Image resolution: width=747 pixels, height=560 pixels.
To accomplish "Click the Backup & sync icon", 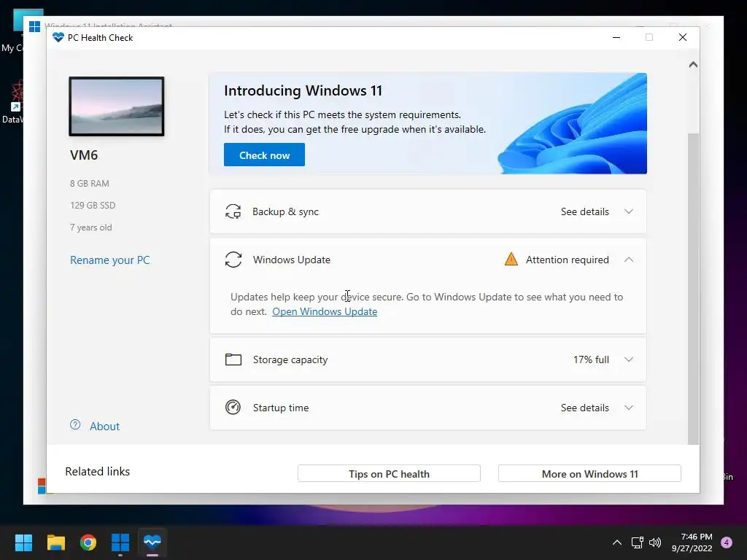I will coord(233,211).
